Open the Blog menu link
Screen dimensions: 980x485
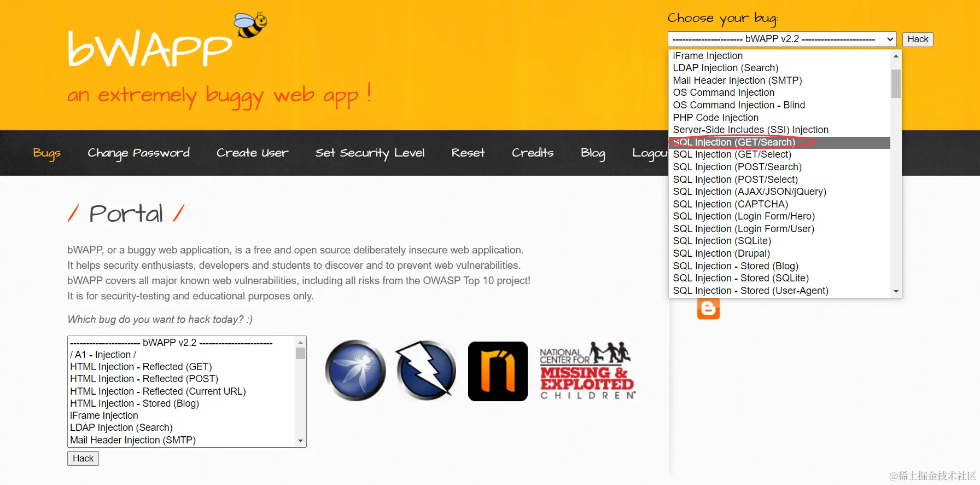593,153
